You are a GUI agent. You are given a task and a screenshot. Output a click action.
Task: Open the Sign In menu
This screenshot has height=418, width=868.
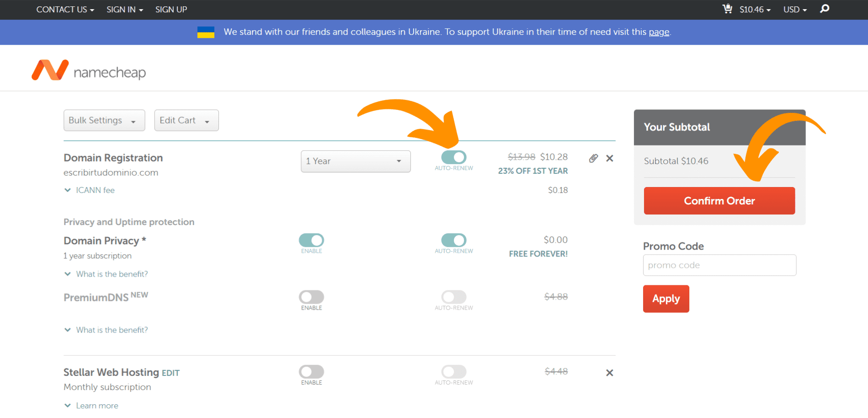point(125,10)
